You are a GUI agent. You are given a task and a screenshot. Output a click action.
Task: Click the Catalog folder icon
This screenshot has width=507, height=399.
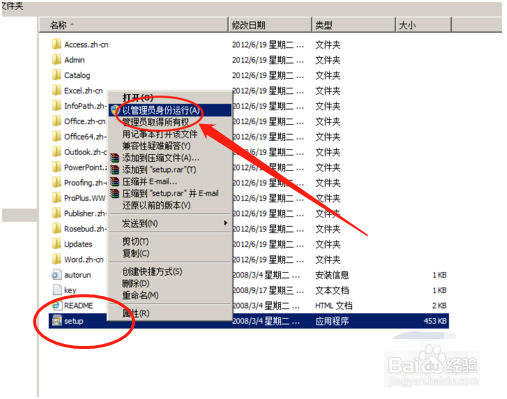tap(57, 75)
